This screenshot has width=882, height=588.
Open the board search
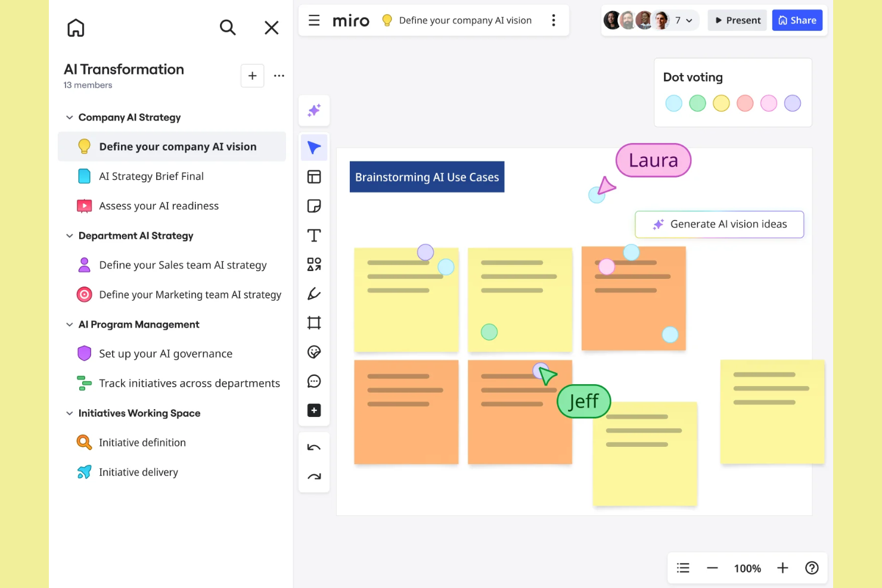[228, 27]
